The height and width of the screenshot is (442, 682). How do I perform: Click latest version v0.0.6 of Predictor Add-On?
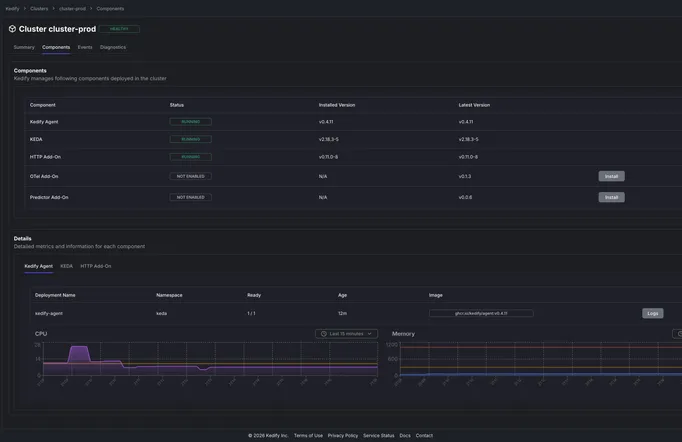[465, 197]
